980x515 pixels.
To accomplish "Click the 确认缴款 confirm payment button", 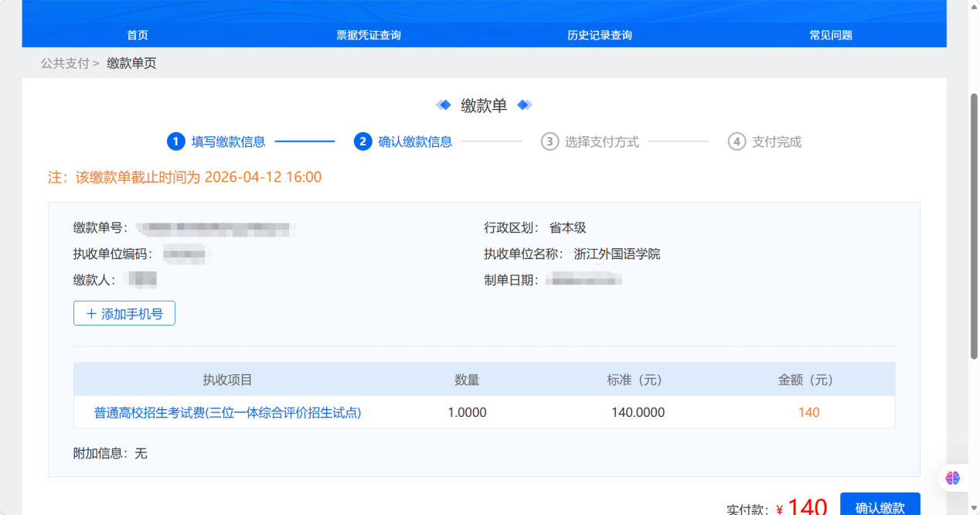I will pos(880,506).
